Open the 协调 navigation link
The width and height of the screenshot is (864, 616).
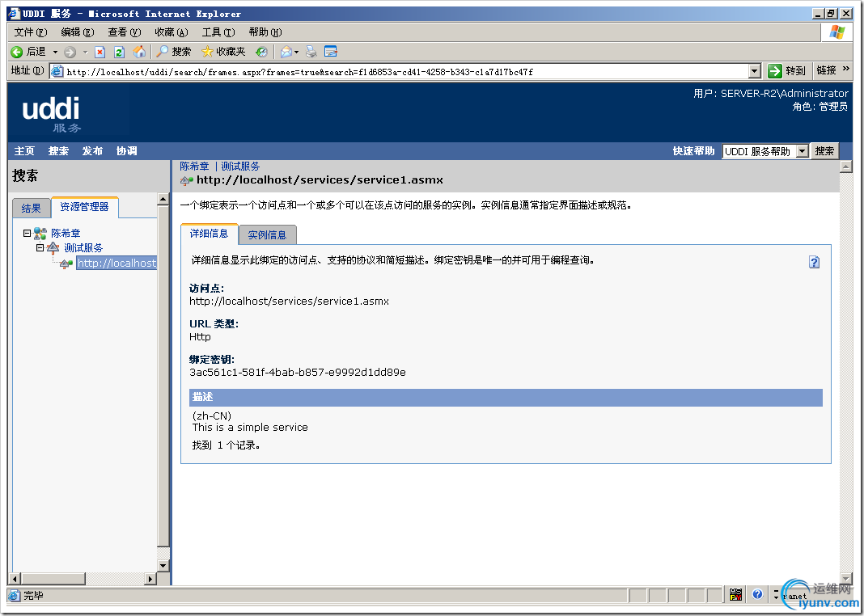pyautogui.click(x=127, y=151)
